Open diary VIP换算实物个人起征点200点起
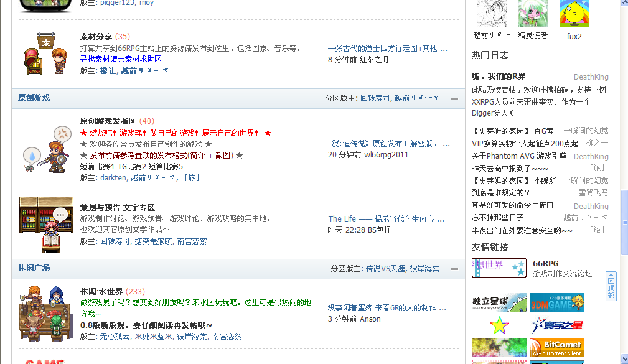This screenshot has height=364, width=628. 525,143
